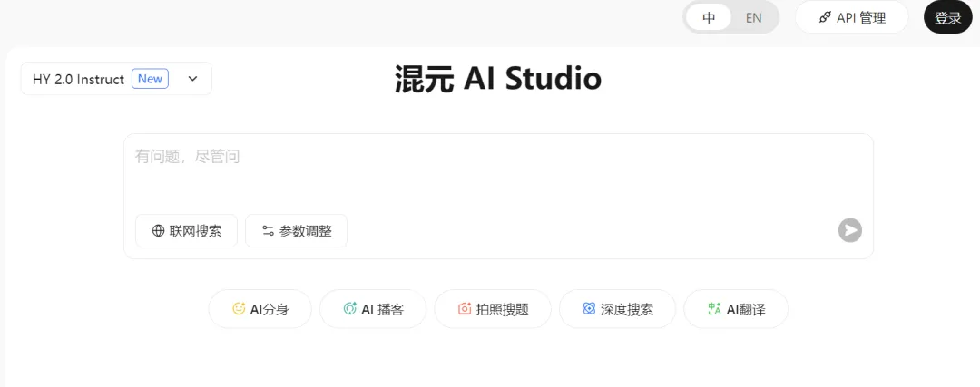Select 中 in the language switch

pyautogui.click(x=709, y=17)
